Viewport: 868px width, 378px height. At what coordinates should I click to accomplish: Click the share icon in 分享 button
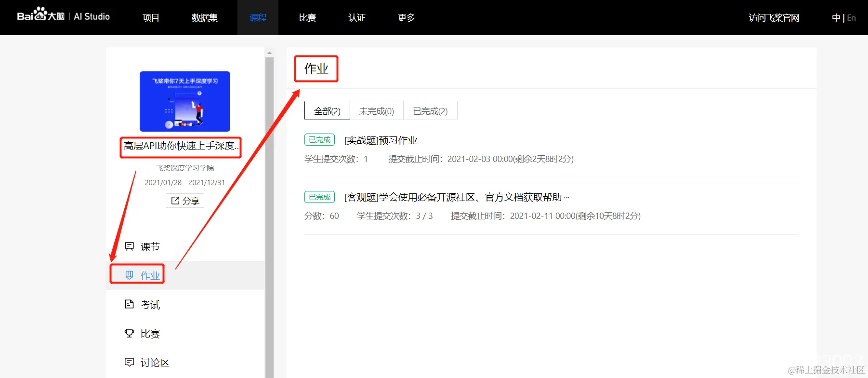[175, 201]
